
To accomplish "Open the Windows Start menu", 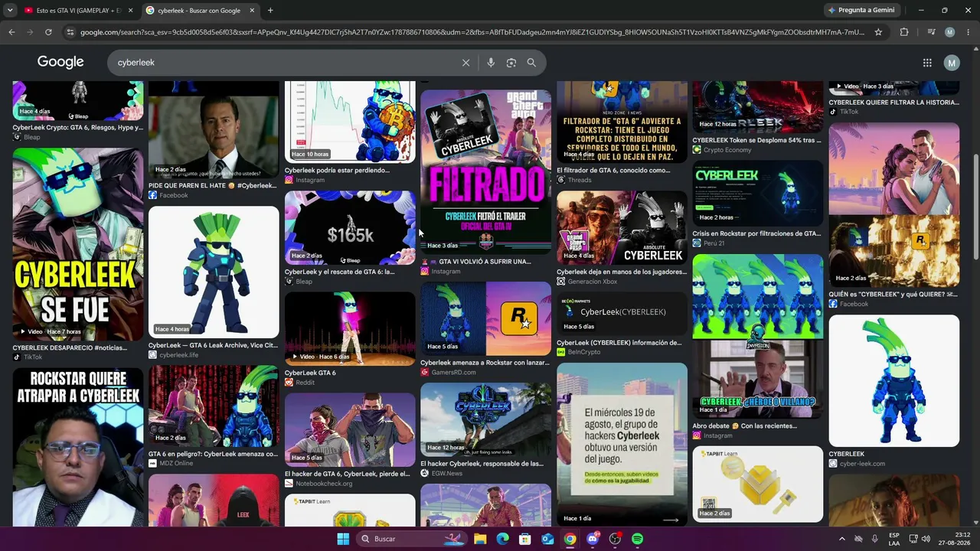I will [343, 539].
